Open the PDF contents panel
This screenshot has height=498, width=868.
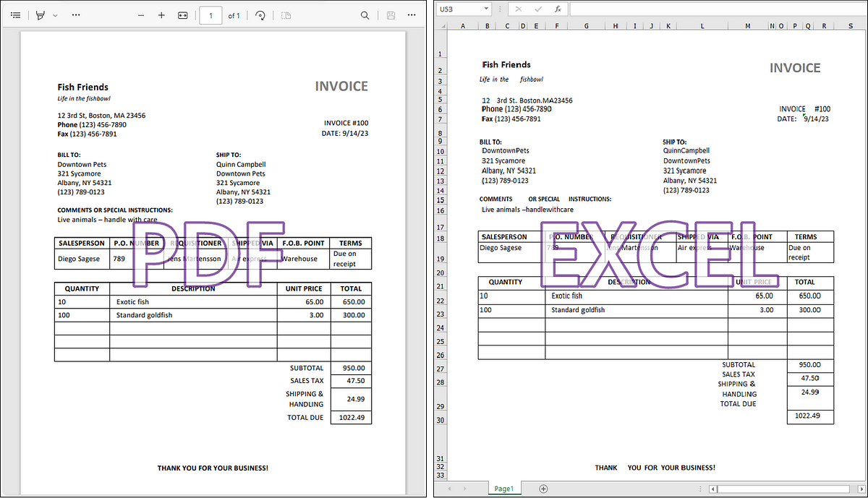click(x=15, y=14)
